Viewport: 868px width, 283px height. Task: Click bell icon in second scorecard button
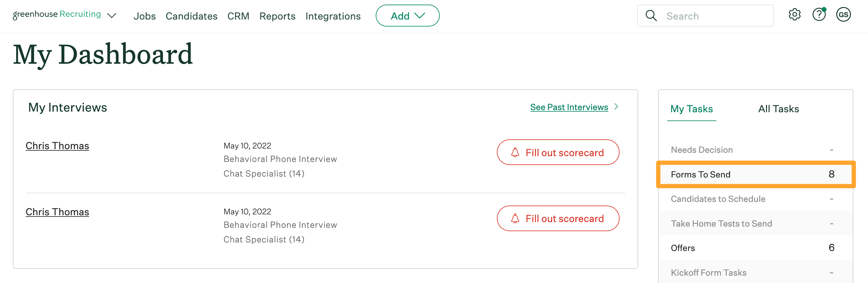(x=515, y=219)
